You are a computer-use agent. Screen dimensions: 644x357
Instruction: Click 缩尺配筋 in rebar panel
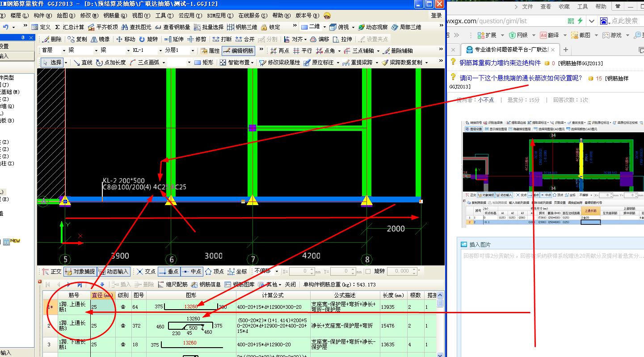coord(173,285)
